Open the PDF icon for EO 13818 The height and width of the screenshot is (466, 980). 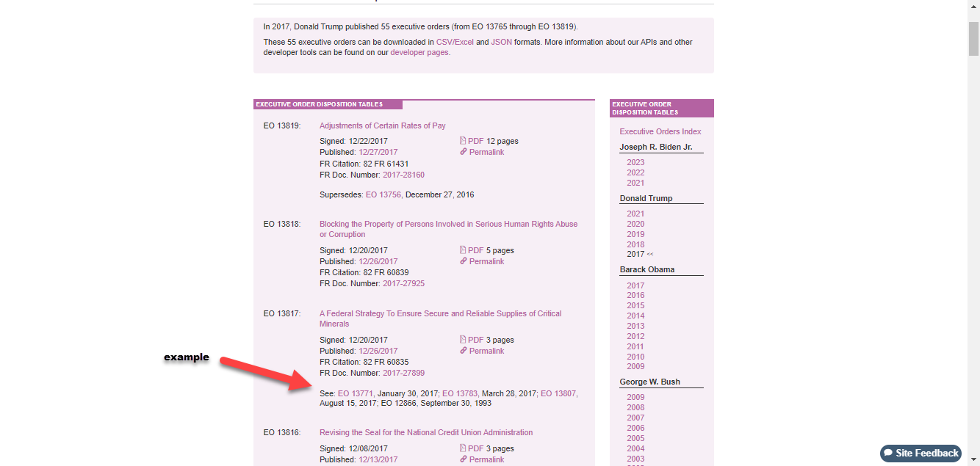(463, 250)
